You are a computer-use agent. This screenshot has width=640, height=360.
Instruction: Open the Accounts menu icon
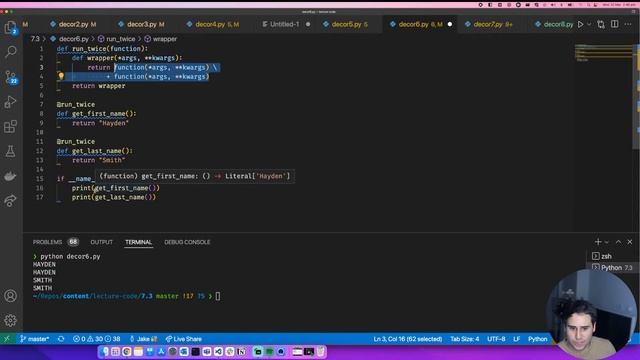[11, 296]
